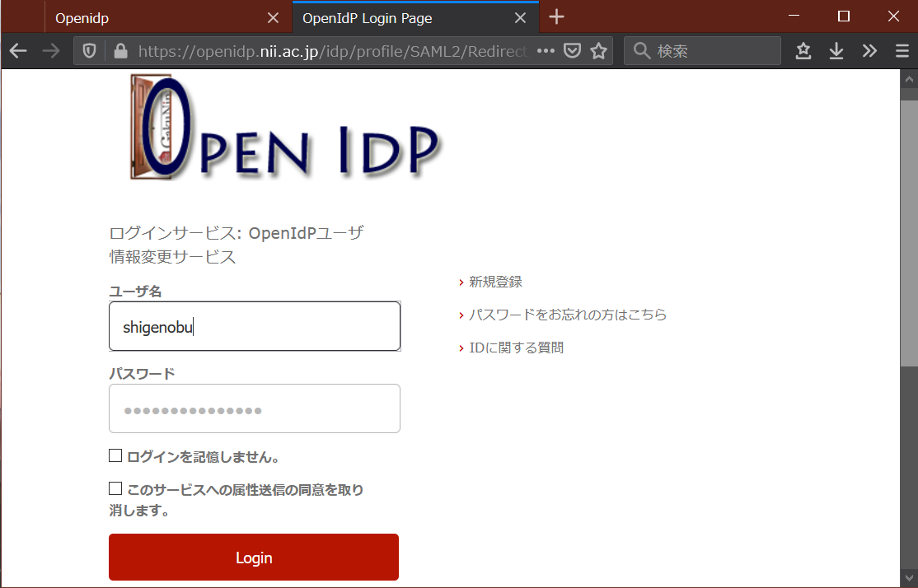Screen dimensions: 918x588
Task: Select the OpenIdP Login Page tab
Action: [x=415, y=17]
